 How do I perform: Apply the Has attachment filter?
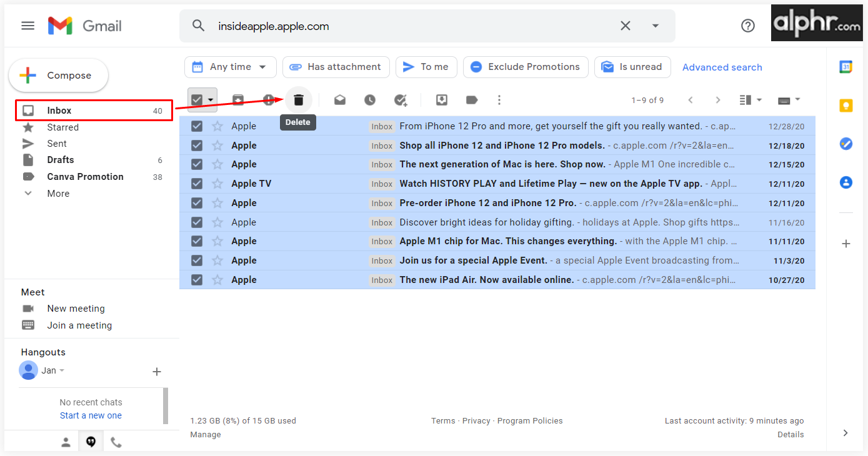[x=336, y=67]
